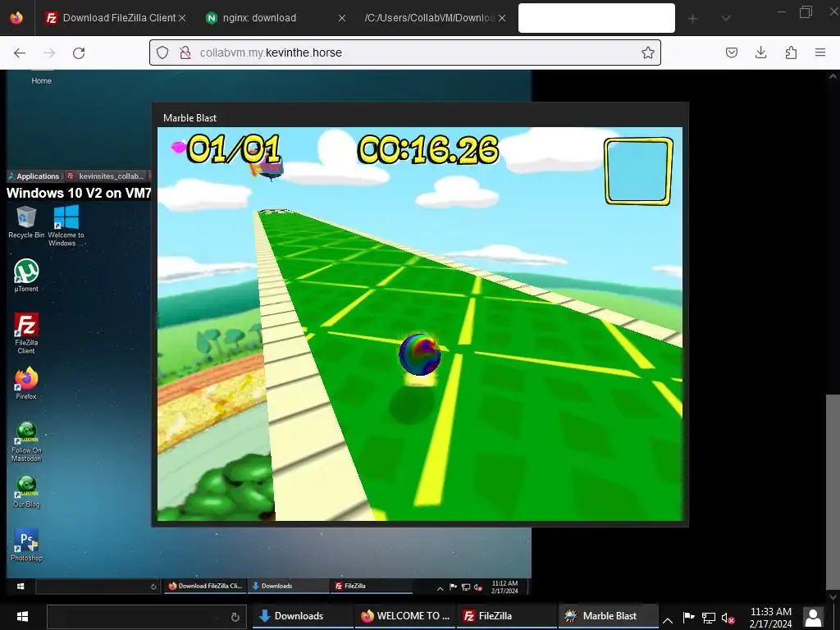Screen dimensions: 840x630
Task: Click the page vertical scrollbar thumb
Action: 833,491
